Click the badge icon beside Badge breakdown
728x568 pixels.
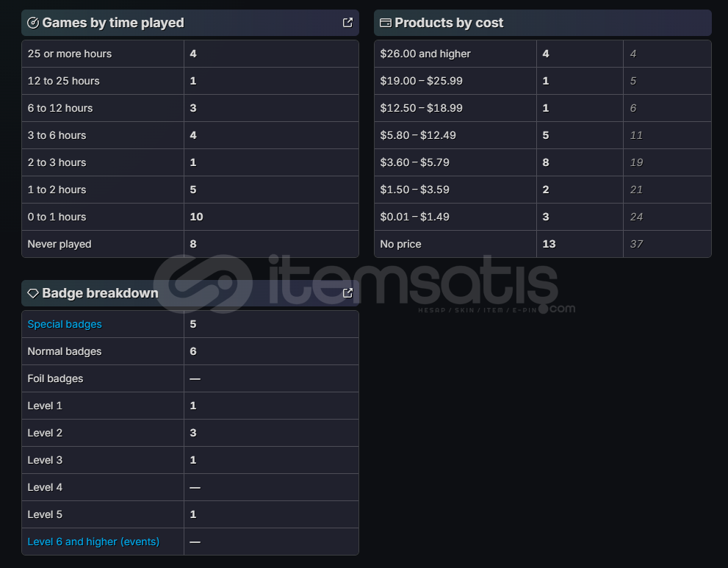(33, 293)
